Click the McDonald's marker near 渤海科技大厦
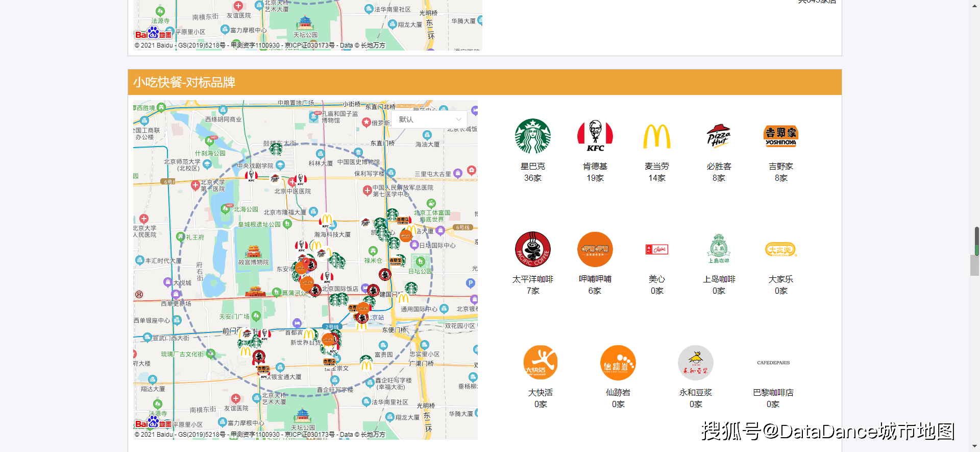Screen dimensions: 980x452 (x=327, y=220)
